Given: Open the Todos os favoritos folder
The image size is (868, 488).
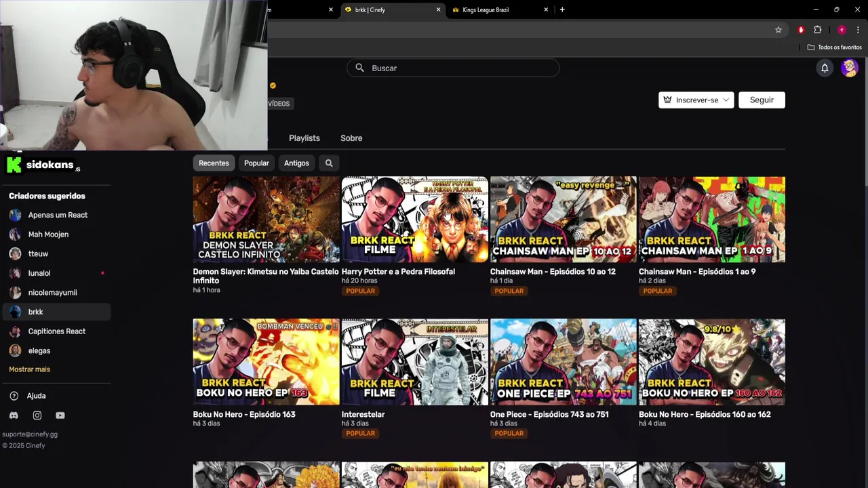Looking at the screenshot, I should [834, 47].
